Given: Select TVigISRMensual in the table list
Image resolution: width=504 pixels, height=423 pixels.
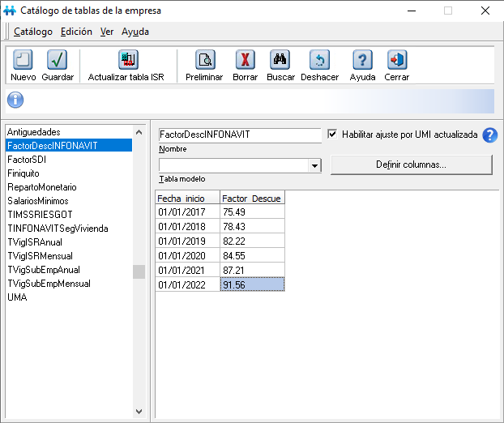Looking at the screenshot, I should point(69,256).
